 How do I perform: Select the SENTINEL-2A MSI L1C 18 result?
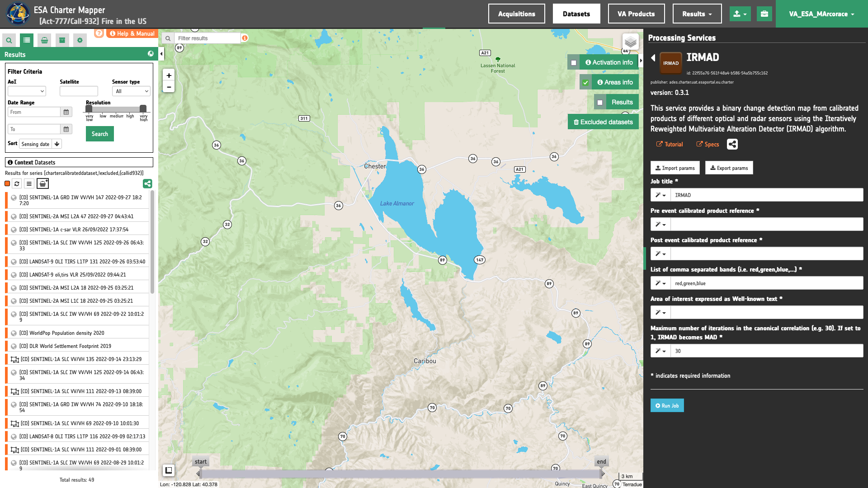(x=76, y=301)
